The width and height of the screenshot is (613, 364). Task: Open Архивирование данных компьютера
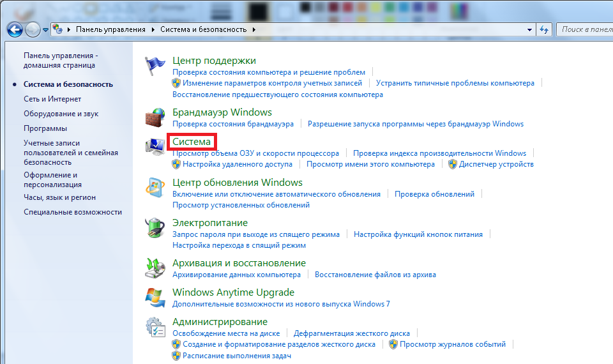coord(236,275)
